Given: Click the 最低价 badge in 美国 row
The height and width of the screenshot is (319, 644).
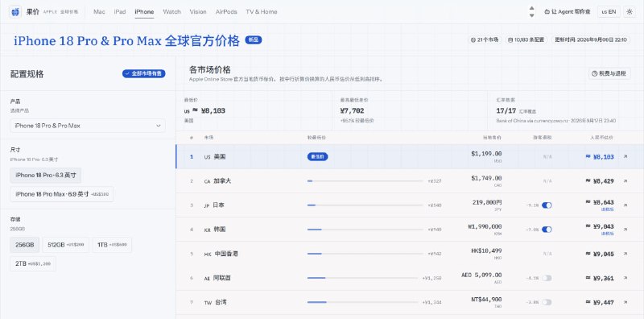Looking at the screenshot, I should coord(317,156).
